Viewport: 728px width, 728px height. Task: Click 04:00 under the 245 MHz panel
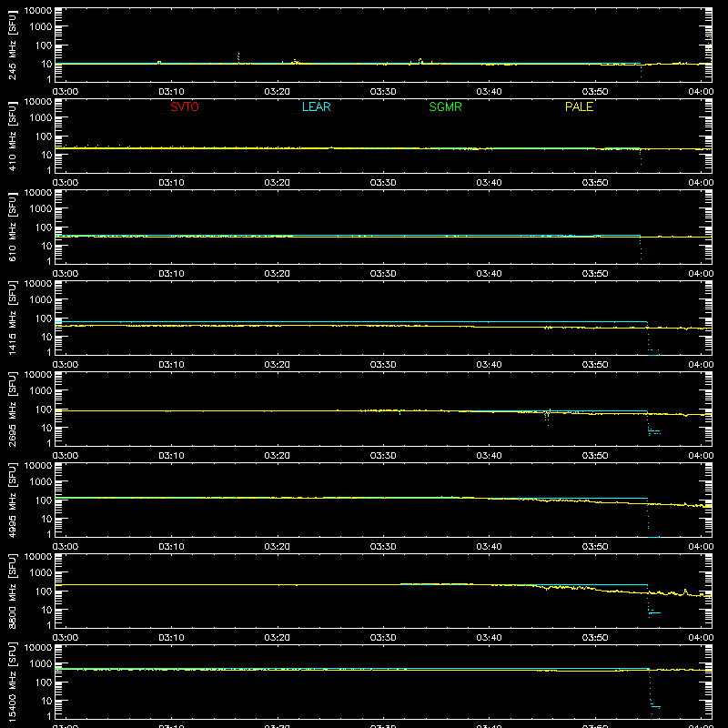tap(701, 92)
